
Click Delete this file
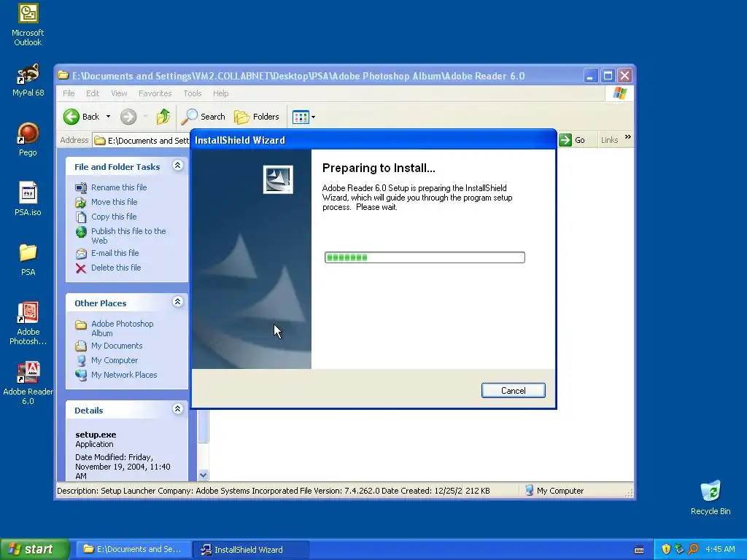[x=116, y=268]
